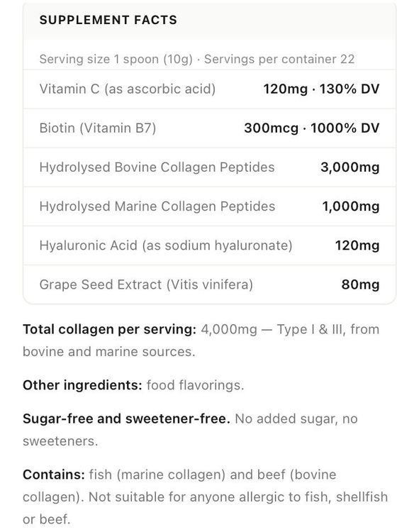Click the Other ingredients label
Image resolution: width=419 pixels, height=532 pixels.
[x=82, y=385]
